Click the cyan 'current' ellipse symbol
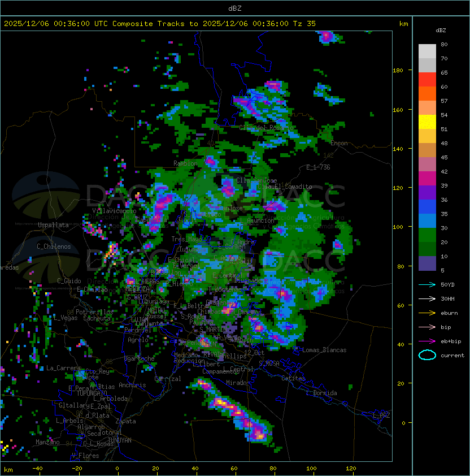 (x=427, y=355)
